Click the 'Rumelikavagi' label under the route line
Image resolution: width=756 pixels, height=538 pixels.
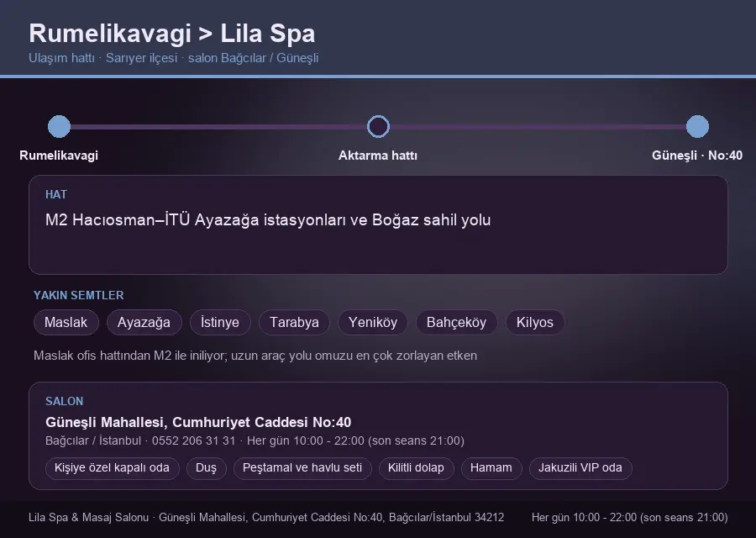pos(59,156)
